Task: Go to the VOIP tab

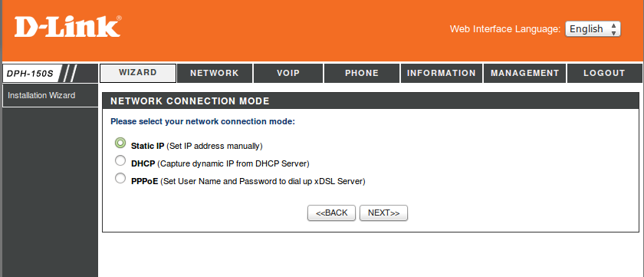Action: point(288,73)
